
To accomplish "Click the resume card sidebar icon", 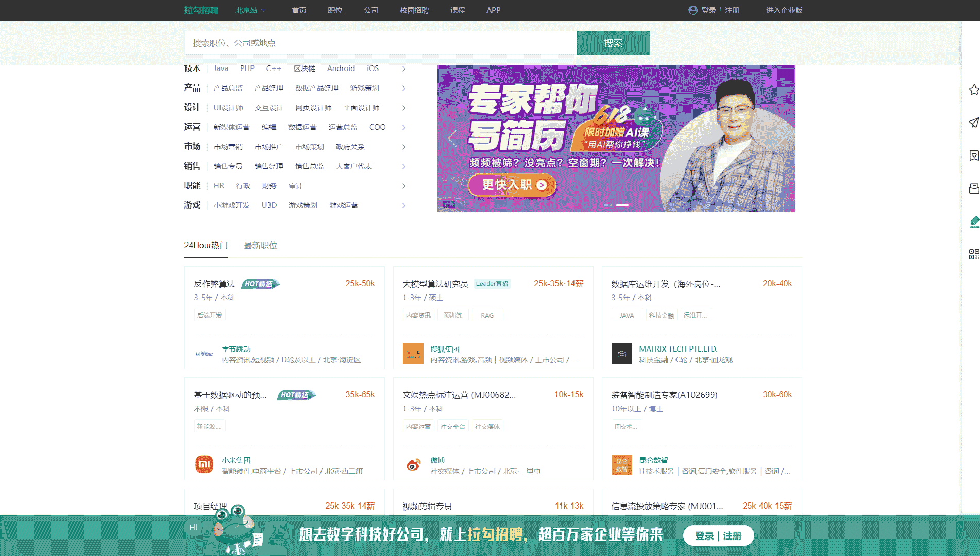I will point(974,155).
